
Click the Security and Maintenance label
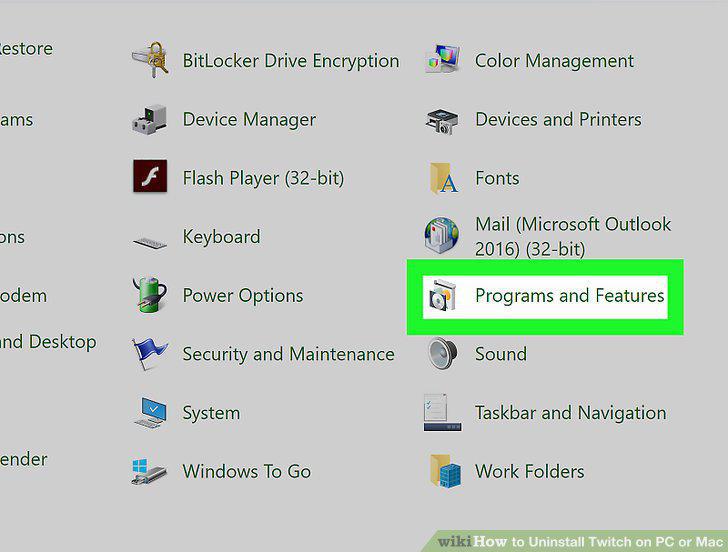click(288, 354)
